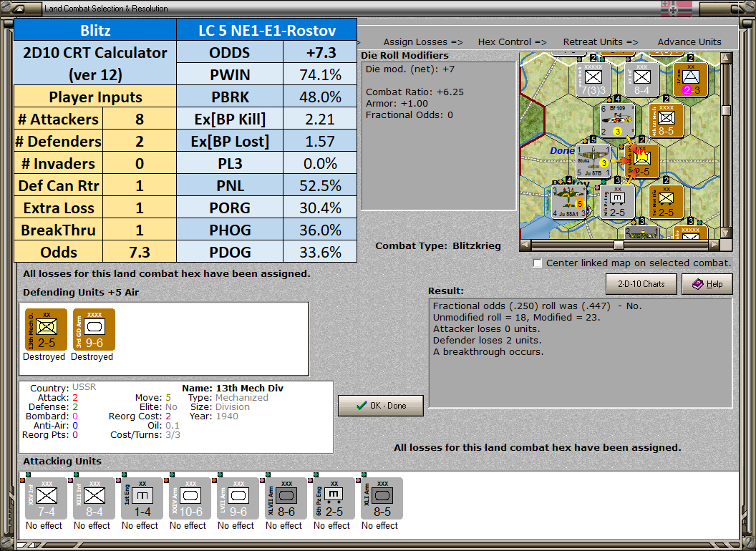Select the XXIV Arm 10-6 attacking unit
756x551 pixels.
pos(190,499)
